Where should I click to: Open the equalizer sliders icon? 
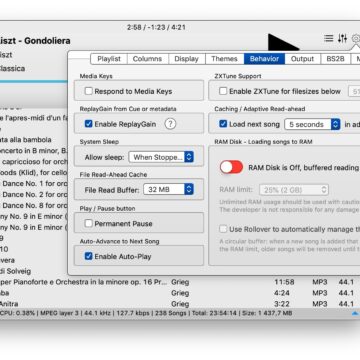click(342, 38)
